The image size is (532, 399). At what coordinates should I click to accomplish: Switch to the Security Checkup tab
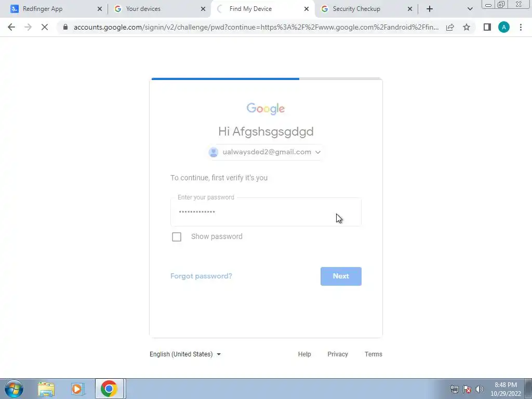point(366,9)
